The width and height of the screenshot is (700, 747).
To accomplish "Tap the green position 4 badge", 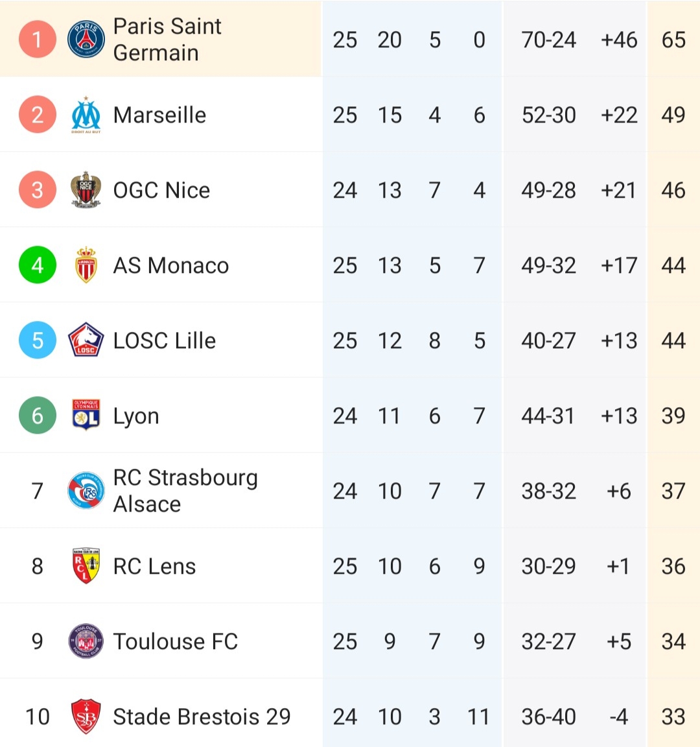I will click(x=38, y=265).
